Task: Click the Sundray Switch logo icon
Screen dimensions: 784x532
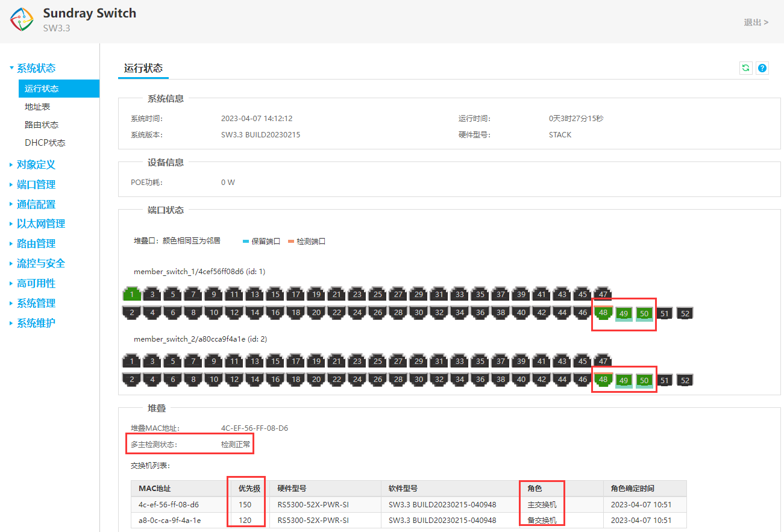Action: (22, 20)
